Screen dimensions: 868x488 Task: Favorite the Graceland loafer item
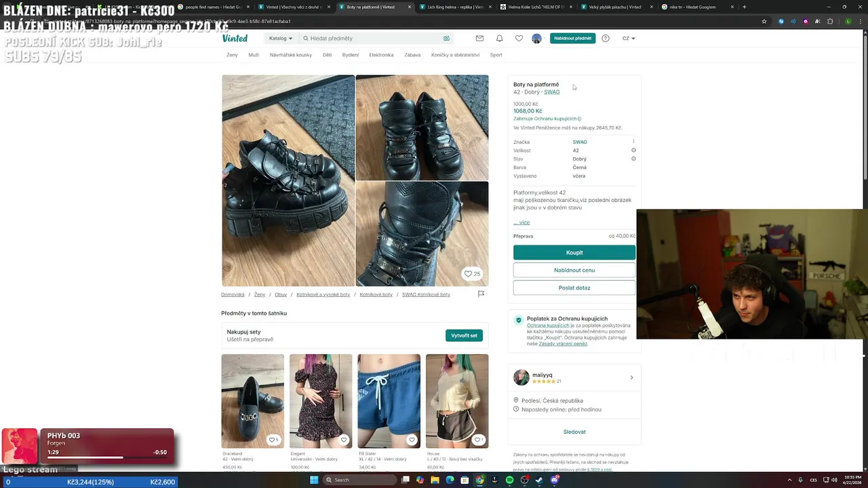(273, 440)
